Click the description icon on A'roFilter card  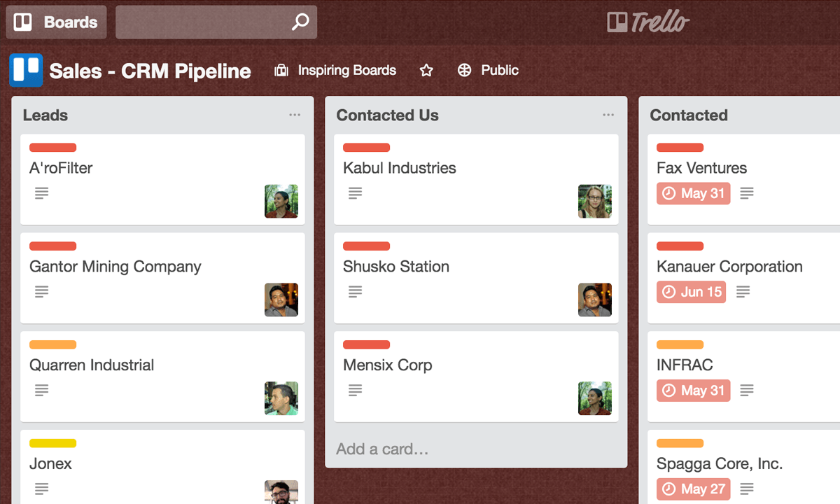[42, 192]
